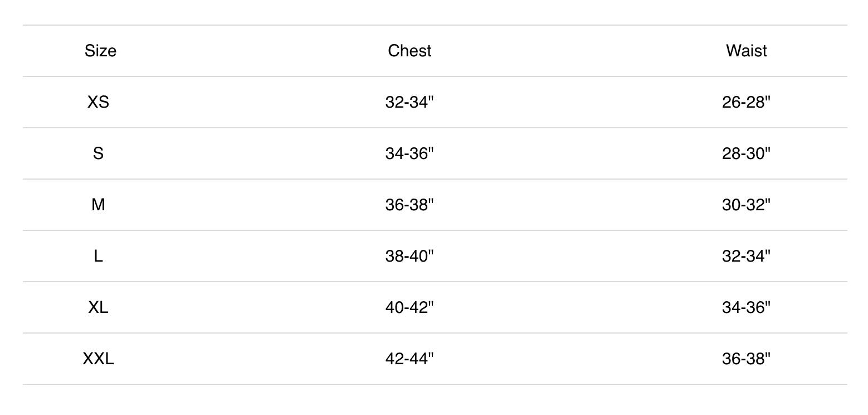This screenshot has height=415, width=868.
Task: Click the 36-38" chest value in the M row
Action: 409,205
